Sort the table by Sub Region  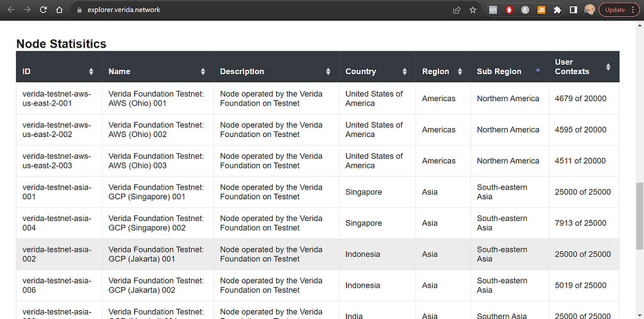[537, 71]
